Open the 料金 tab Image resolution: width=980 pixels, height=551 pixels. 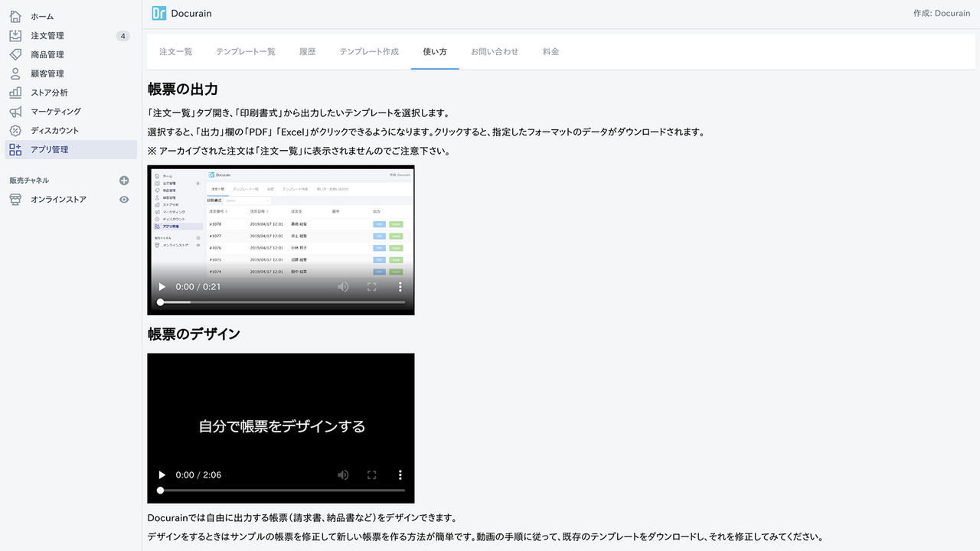tap(550, 52)
